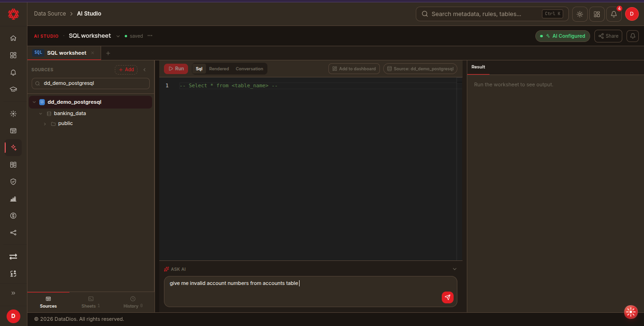Screen dimensions: 644x326
Task: Expand the public schema folder
Action: click(x=45, y=124)
